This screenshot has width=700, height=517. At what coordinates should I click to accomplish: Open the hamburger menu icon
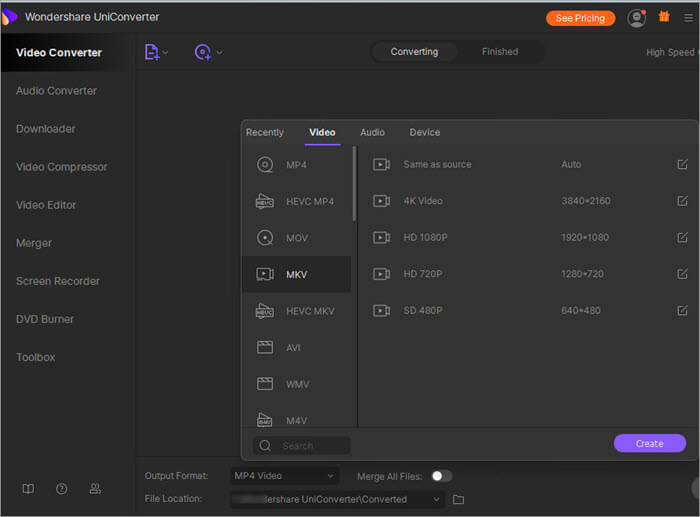(688, 18)
